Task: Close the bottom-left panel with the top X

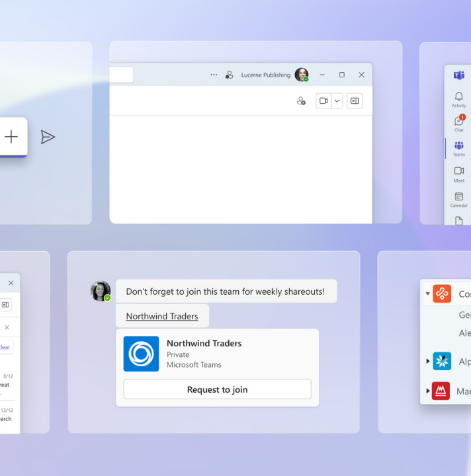Action: [x=11, y=283]
